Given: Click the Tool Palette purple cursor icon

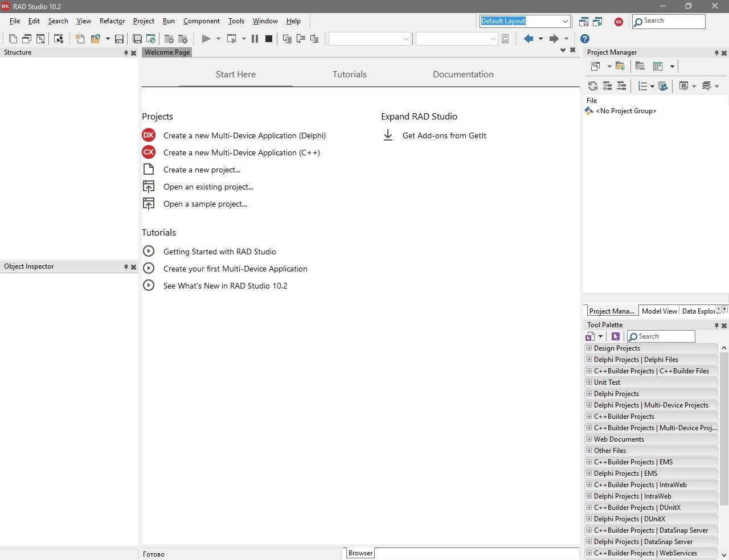Looking at the screenshot, I should tap(616, 336).
